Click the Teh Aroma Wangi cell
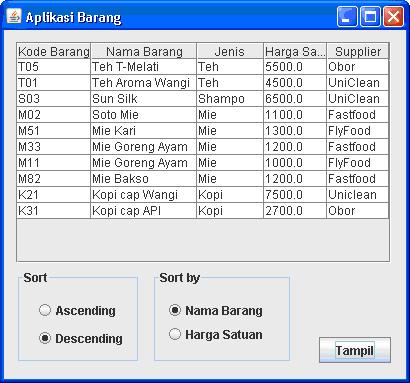This screenshot has height=383, width=410. coord(144,83)
